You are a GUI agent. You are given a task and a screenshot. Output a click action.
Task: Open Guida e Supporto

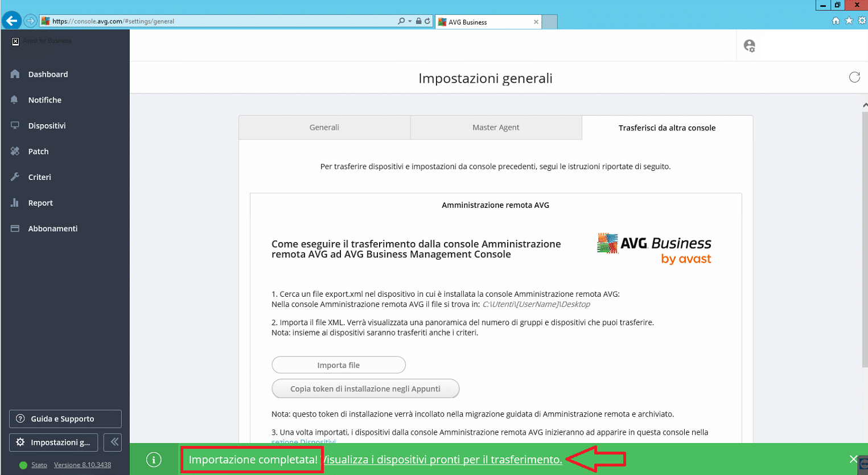[65, 419]
